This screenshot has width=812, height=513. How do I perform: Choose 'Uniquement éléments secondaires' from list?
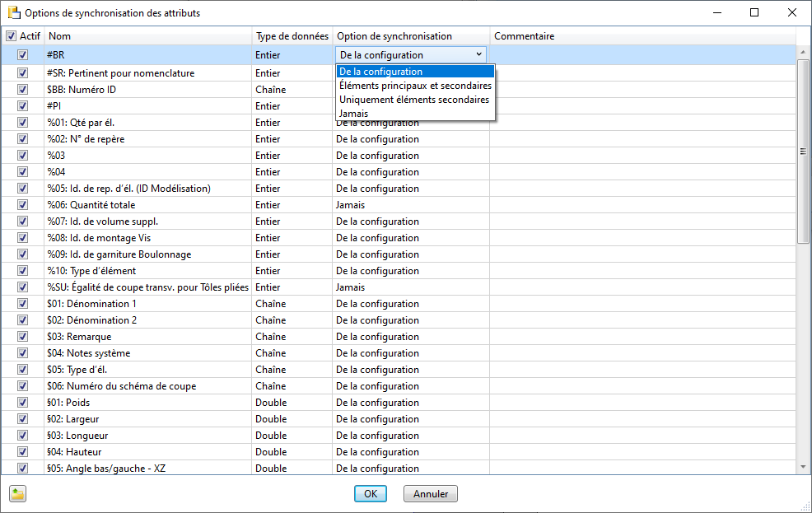pyautogui.click(x=413, y=100)
